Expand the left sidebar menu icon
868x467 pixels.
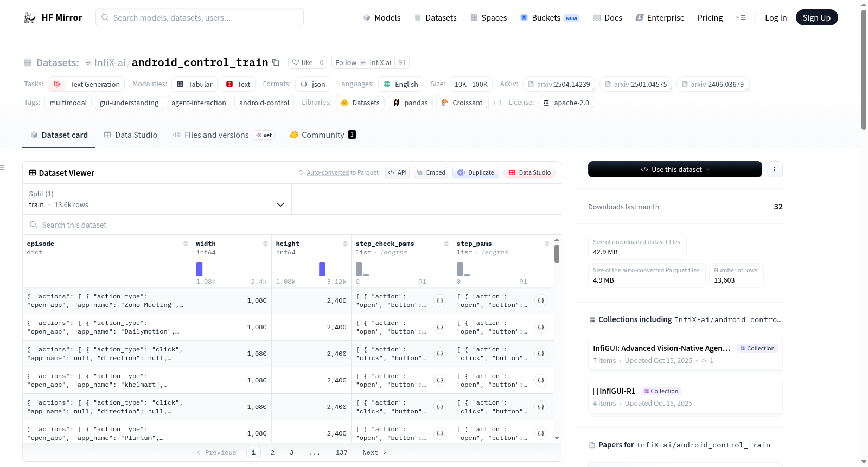3,168
